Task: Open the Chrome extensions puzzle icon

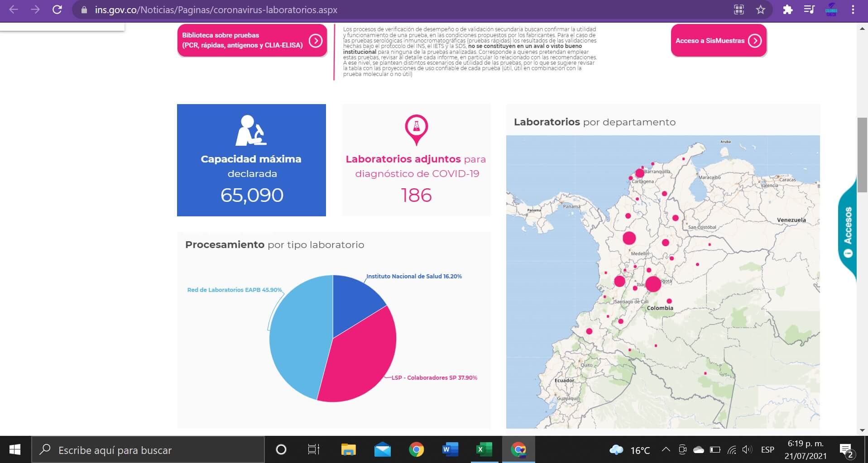Action: coord(788,10)
